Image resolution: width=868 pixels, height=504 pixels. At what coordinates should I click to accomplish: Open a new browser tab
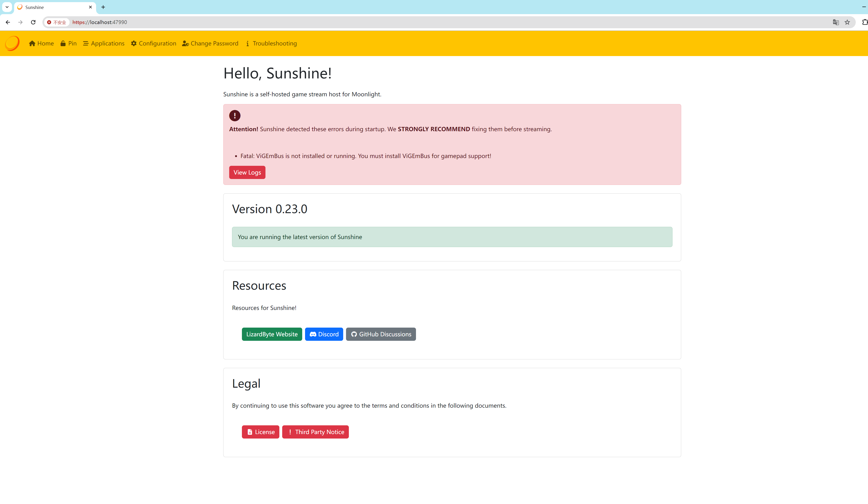(x=103, y=7)
